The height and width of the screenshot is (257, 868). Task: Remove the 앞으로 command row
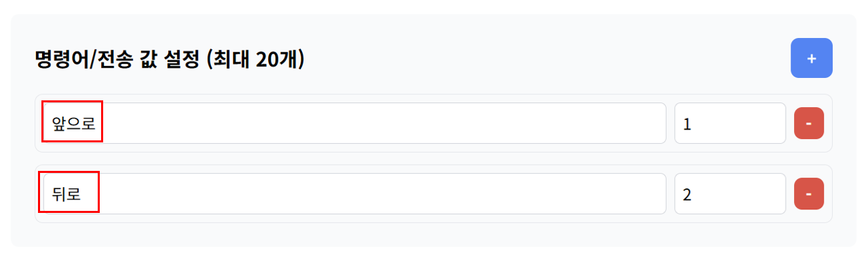click(x=809, y=123)
